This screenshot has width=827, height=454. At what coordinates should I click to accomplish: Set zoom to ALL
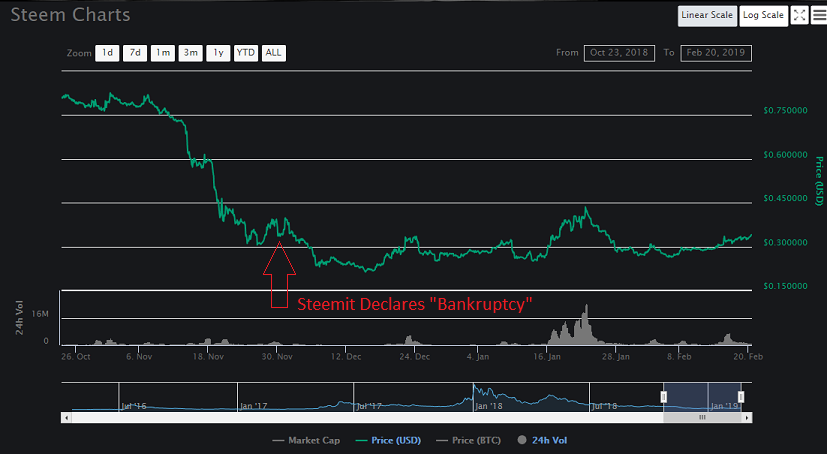273,53
